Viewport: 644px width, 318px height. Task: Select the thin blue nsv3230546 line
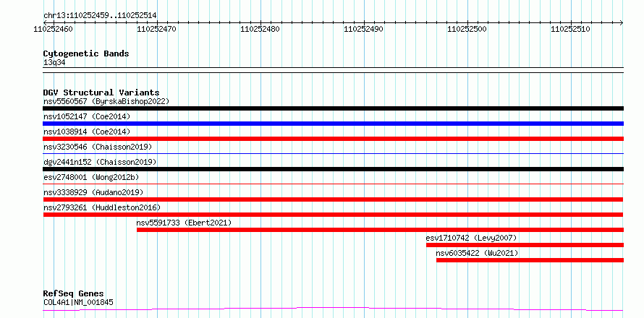click(x=333, y=154)
